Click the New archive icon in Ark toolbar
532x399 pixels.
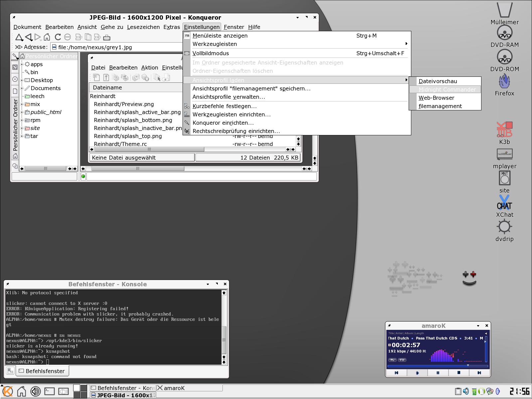96,77
